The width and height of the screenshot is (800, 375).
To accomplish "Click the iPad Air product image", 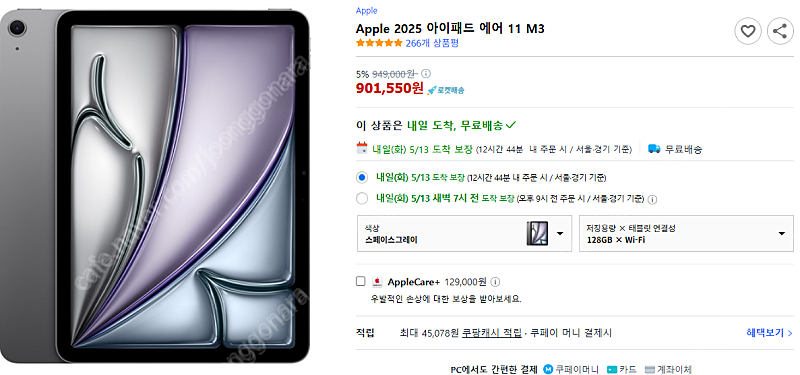I will point(156,185).
